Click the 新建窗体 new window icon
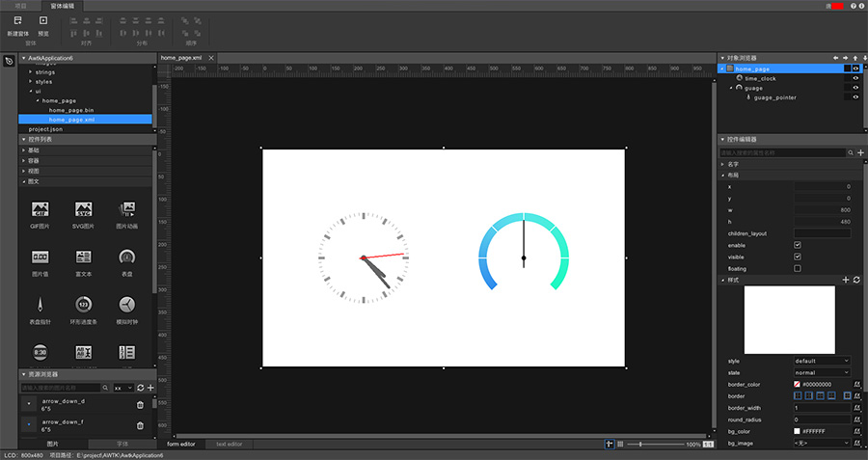 tap(17, 20)
